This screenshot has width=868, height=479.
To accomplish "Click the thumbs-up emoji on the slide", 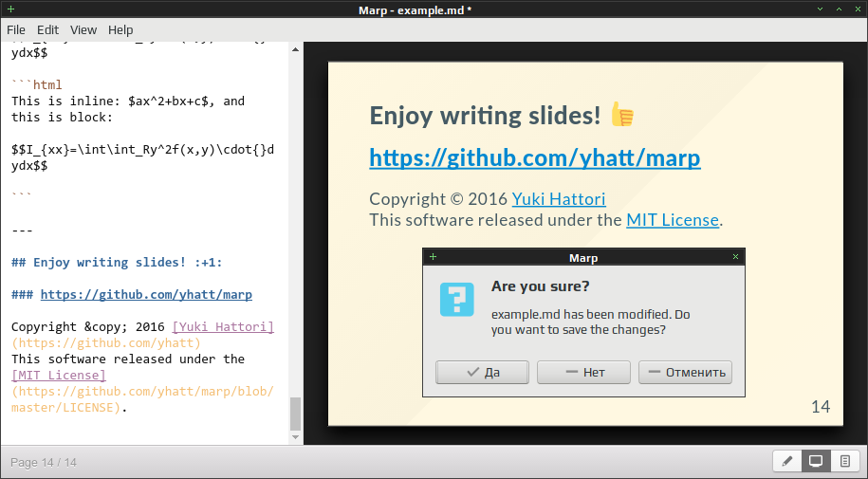I will [x=622, y=115].
